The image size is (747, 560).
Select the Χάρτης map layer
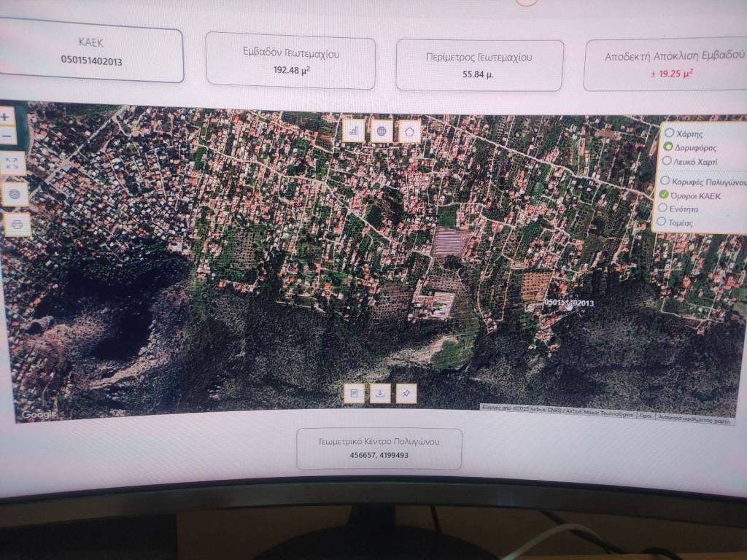pyautogui.click(x=669, y=133)
